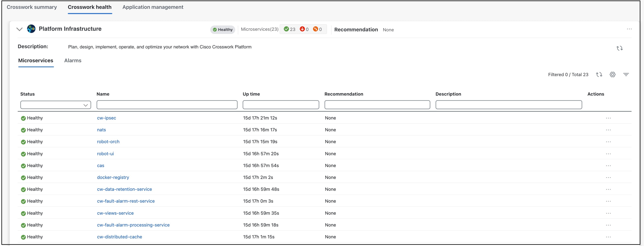Screen dimensions: 644x246
Task: Click the Recommendation column header
Action: (x=344, y=94)
